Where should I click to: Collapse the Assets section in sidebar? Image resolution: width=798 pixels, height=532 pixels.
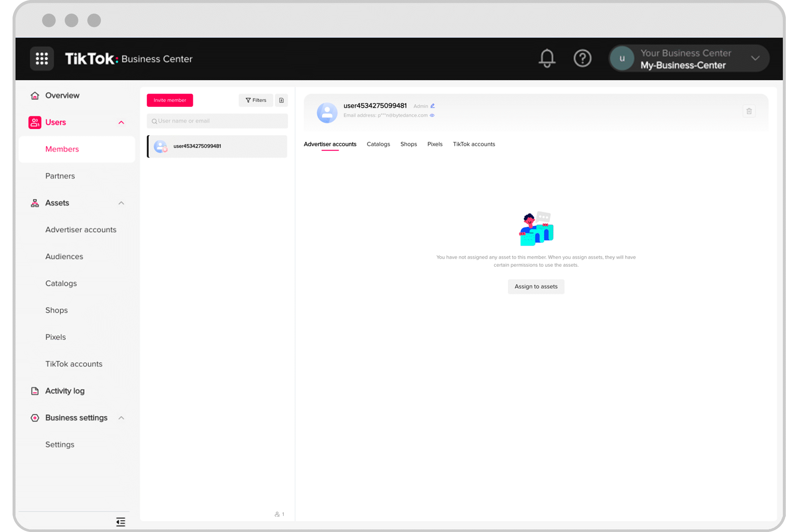121,202
